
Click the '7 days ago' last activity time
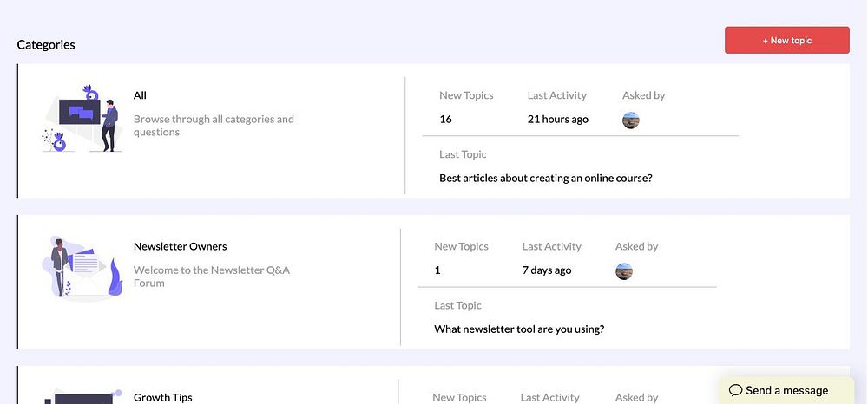[547, 270]
